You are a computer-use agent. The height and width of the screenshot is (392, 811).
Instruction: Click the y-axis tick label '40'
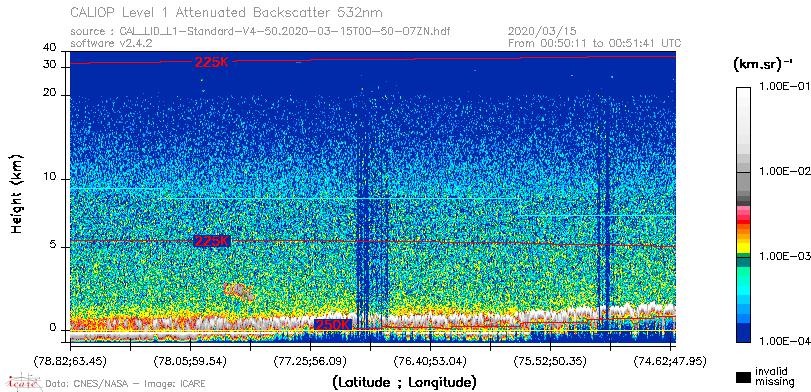pos(50,48)
